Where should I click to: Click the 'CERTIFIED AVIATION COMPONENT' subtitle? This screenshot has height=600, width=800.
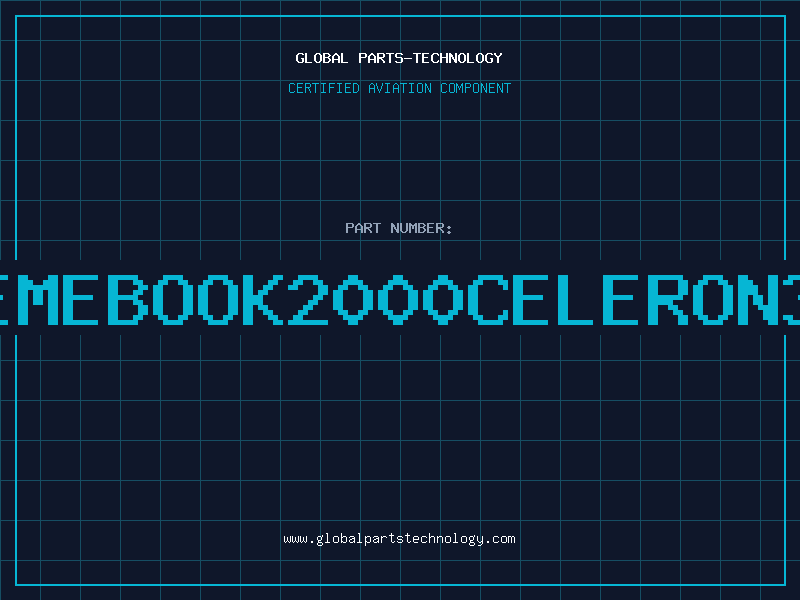click(399, 88)
